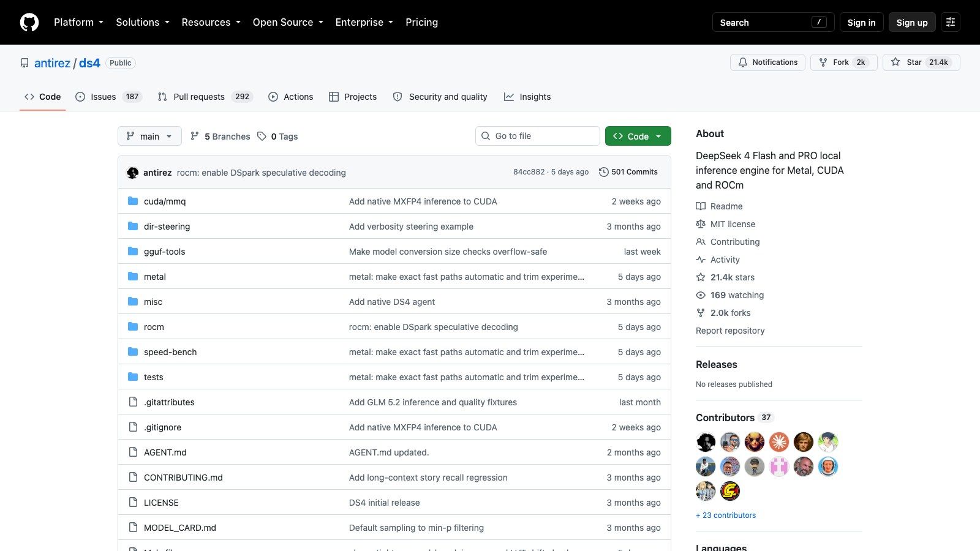Open the Releases heading link

[x=717, y=364]
